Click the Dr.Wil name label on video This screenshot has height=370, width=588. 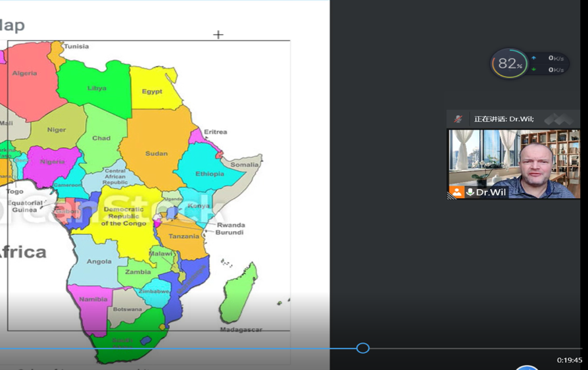491,192
